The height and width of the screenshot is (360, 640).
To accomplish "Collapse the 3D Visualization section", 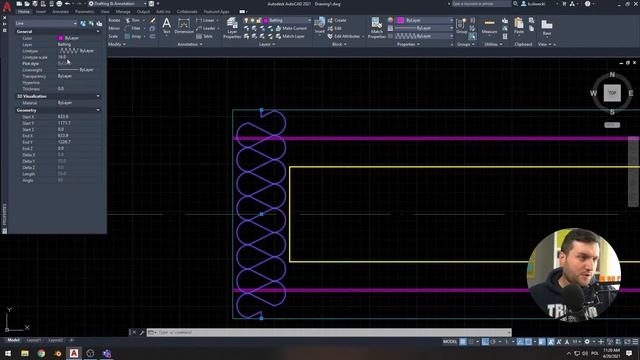I will point(98,96).
